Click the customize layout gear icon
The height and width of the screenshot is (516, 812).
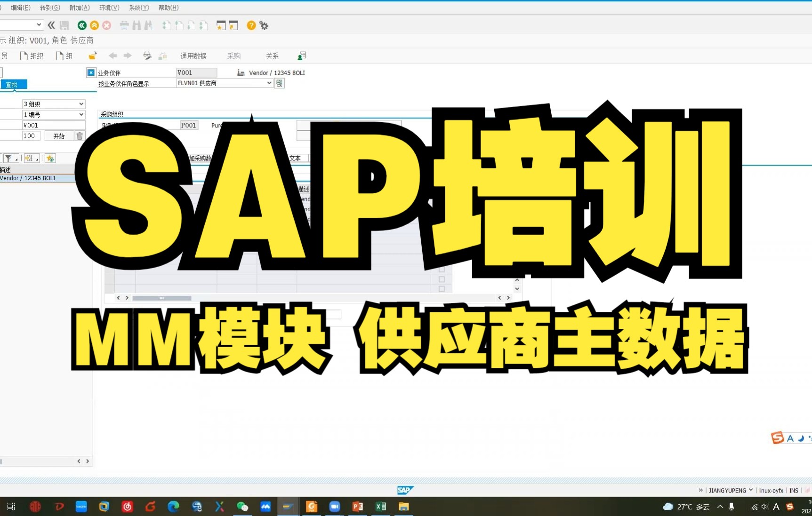(264, 25)
